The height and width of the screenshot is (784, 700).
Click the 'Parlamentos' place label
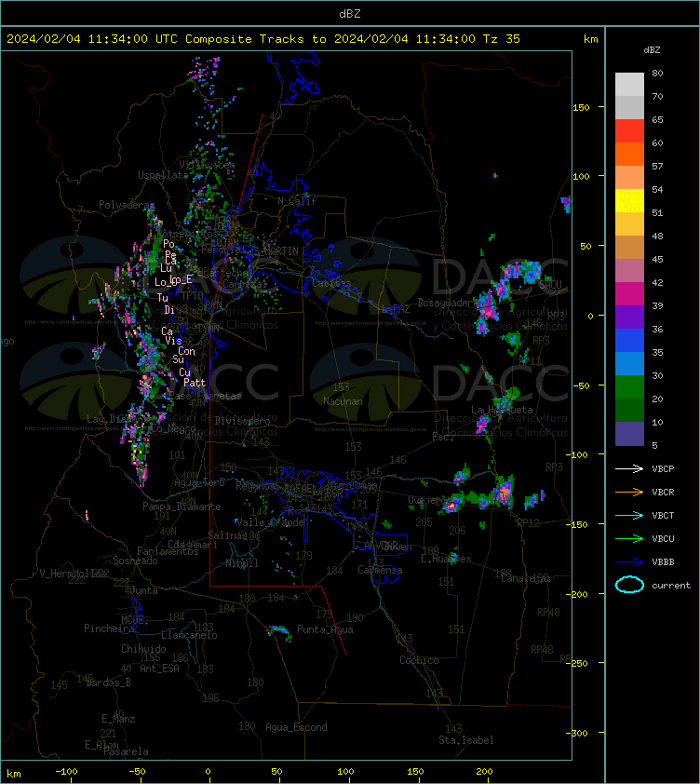pyautogui.click(x=168, y=551)
